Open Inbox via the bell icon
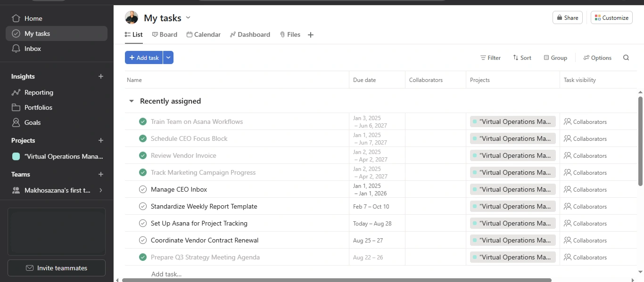The width and height of the screenshot is (644, 282). [16, 48]
